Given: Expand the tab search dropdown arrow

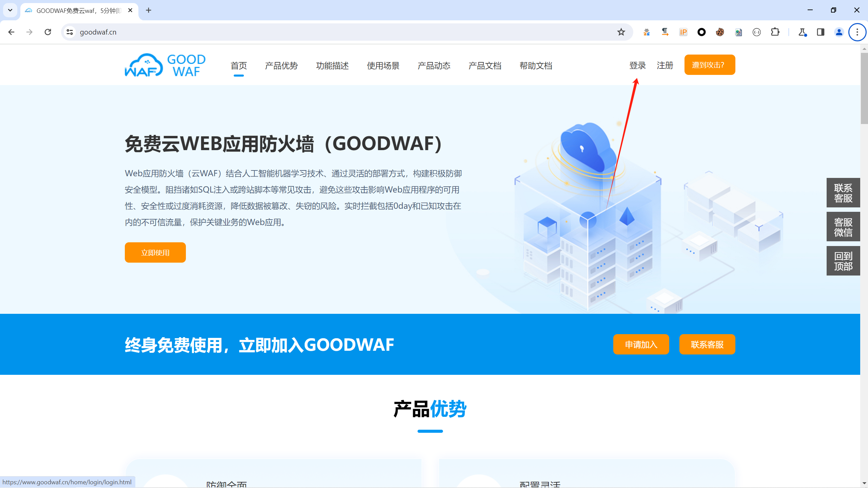Looking at the screenshot, I should click(x=10, y=10).
